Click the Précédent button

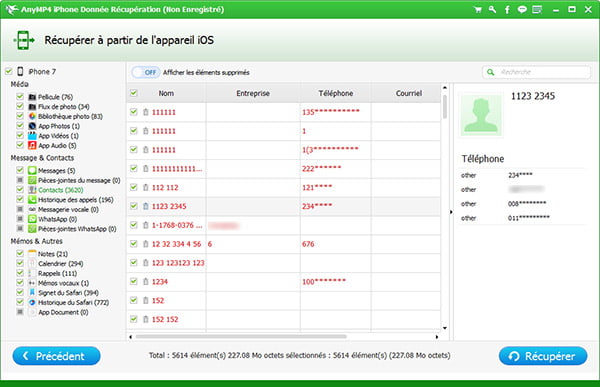tap(56, 356)
